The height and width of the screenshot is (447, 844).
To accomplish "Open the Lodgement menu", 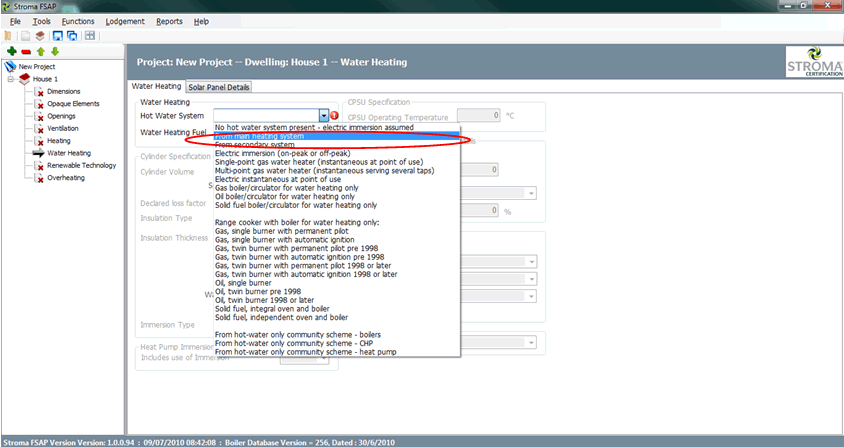I will (125, 22).
